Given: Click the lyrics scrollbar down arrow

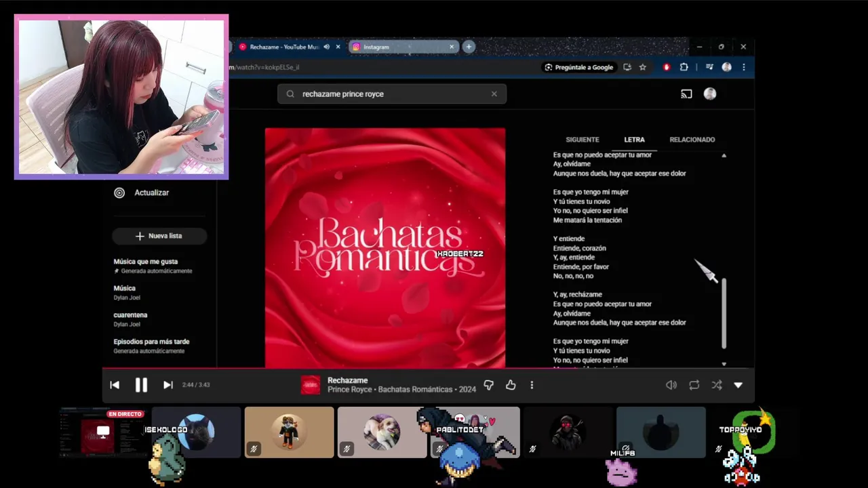Looking at the screenshot, I should coord(724,364).
